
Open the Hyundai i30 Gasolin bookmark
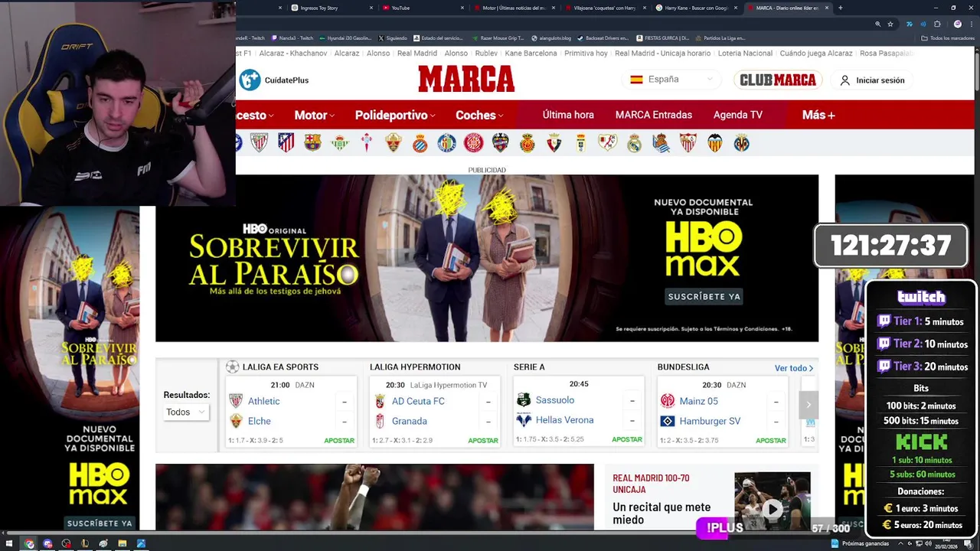345,37
